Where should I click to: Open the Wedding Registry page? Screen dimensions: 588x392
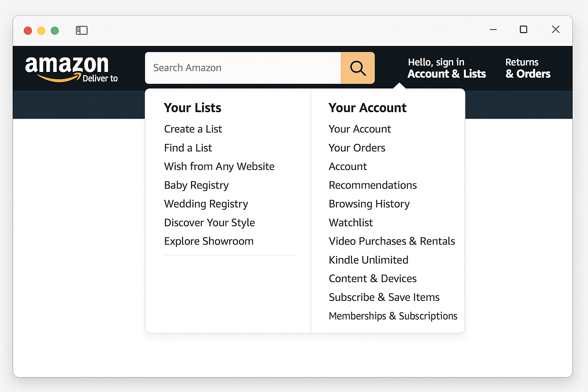click(x=206, y=204)
